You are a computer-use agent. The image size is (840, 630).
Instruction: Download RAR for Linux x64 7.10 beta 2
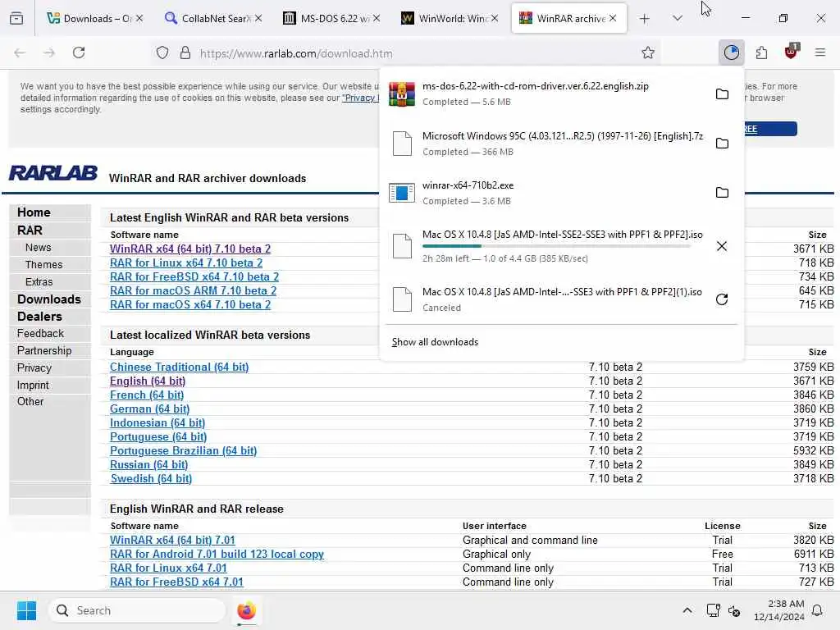186,263
